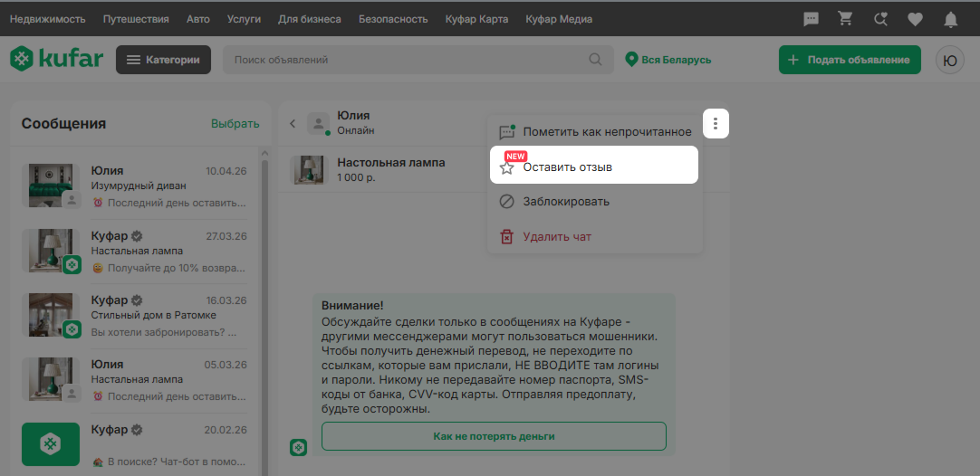The image size is (980, 476).
Task: Open the shopping cart icon
Action: [x=845, y=19]
